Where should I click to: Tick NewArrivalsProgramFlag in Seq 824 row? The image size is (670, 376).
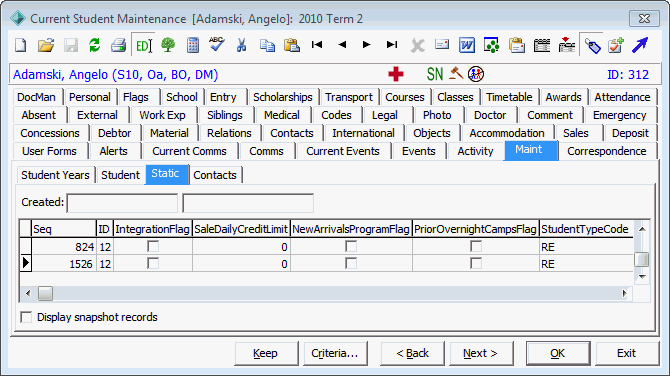[x=351, y=246]
